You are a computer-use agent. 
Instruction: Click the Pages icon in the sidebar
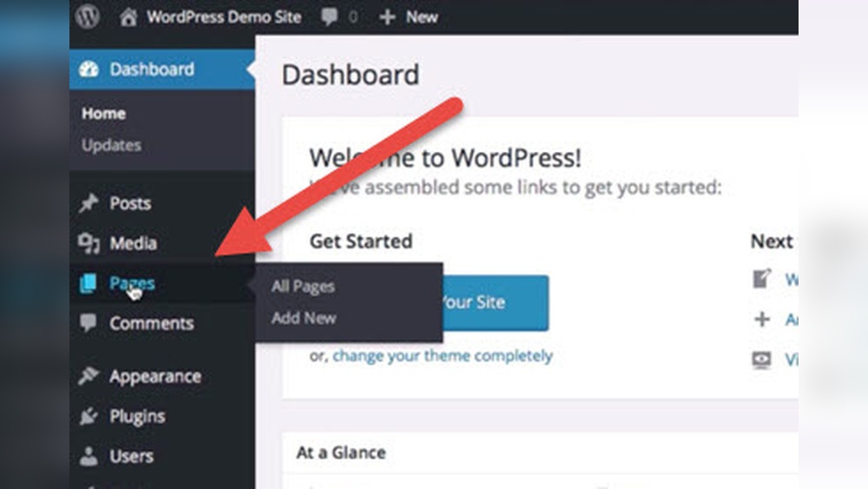coord(88,283)
